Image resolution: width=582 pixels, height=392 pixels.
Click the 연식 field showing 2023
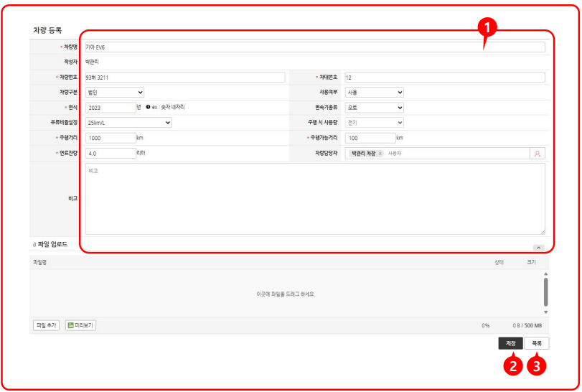(110, 107)
